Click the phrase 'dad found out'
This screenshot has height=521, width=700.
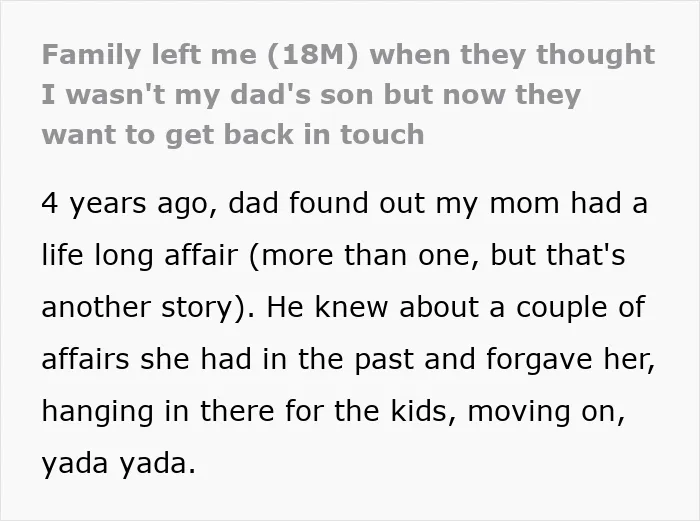tap(326, 204)
